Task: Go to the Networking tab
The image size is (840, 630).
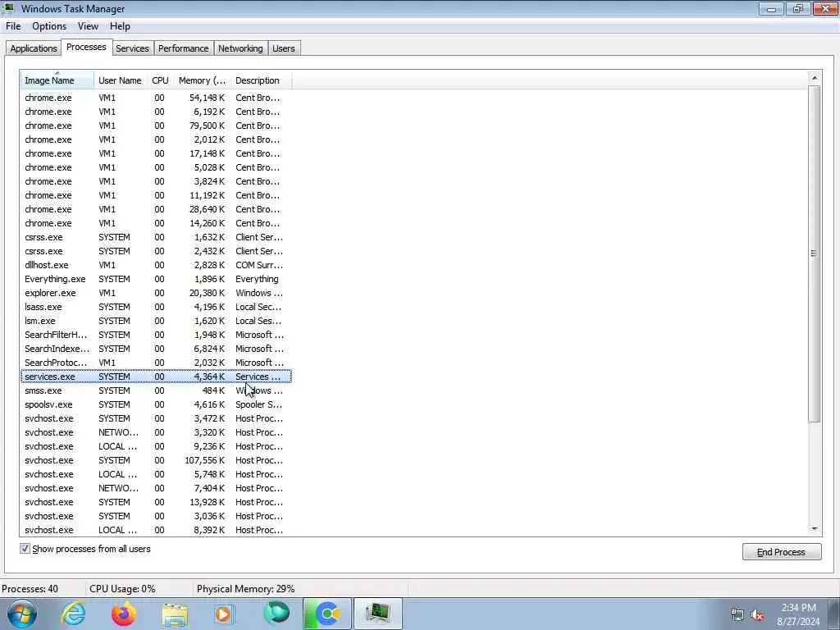Action: coord(240,48)
